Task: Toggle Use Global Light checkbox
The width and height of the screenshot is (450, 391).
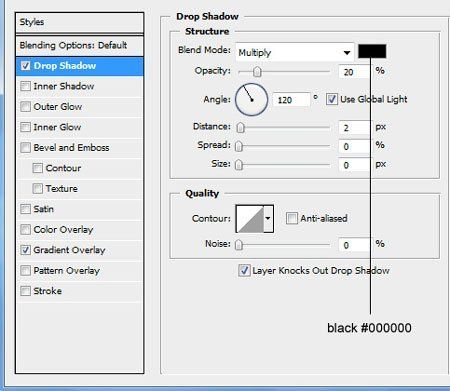Action: (x=332, y=99)
